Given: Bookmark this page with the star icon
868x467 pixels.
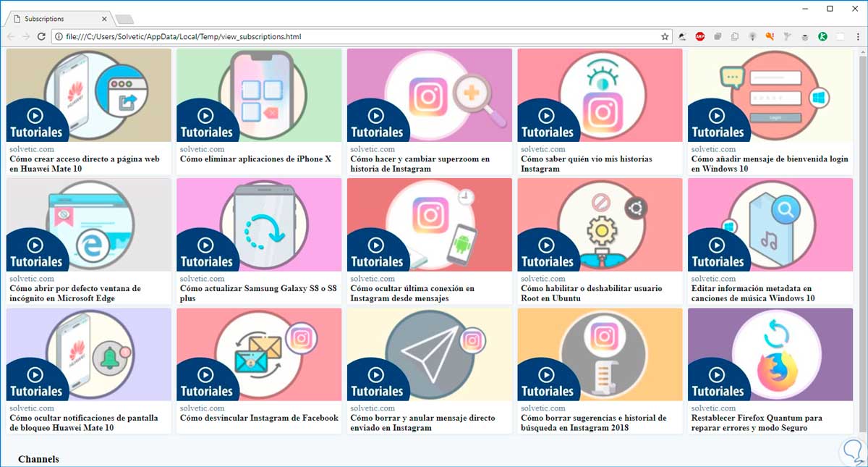Looking at the screenshot, I should (665, 36).
